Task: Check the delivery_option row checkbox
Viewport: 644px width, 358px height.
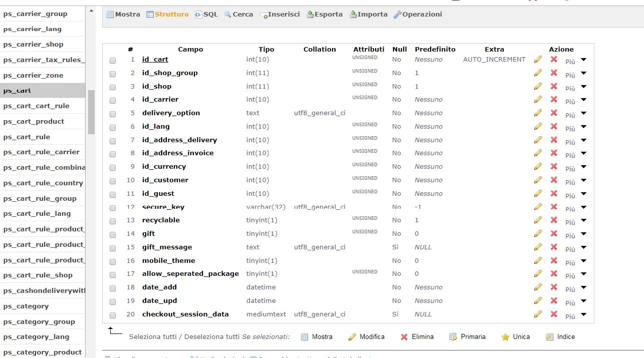Action: (113, 114)
